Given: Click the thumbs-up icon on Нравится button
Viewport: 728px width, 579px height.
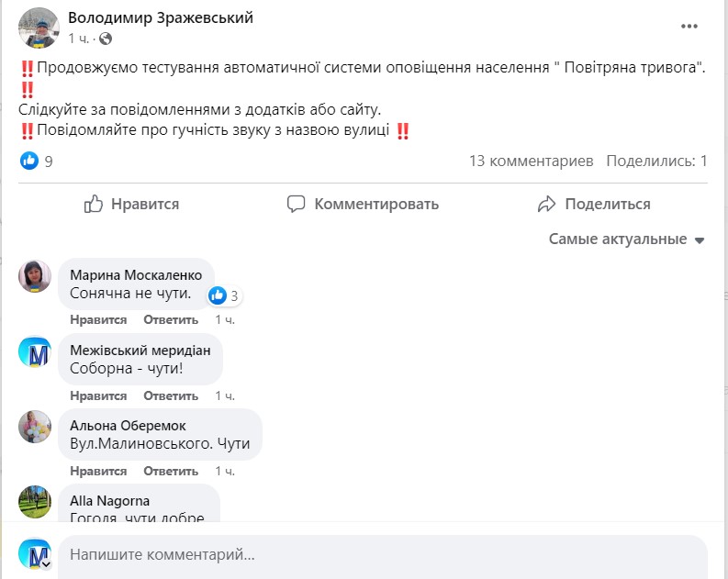Looking at the screenshot, I should pyautogui.click(x=94, y=204).
